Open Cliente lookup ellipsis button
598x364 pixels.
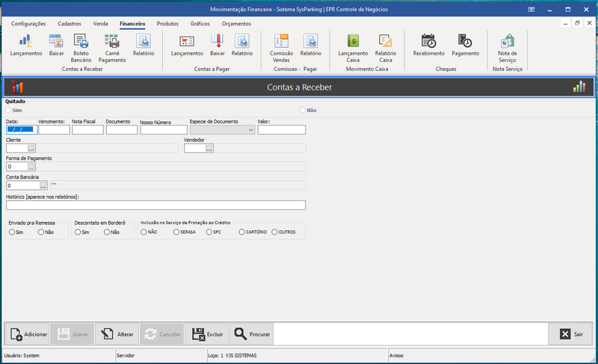coord(31,148)
